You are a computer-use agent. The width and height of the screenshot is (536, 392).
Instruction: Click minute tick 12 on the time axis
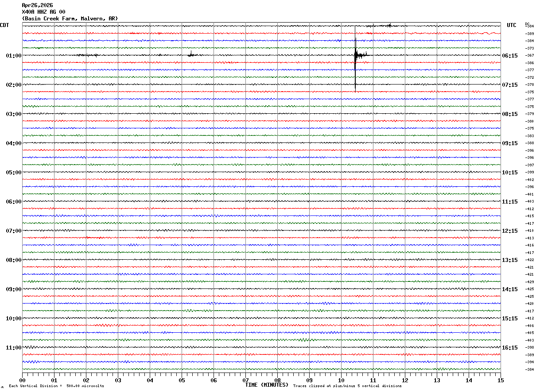click(x=405, y=380)
